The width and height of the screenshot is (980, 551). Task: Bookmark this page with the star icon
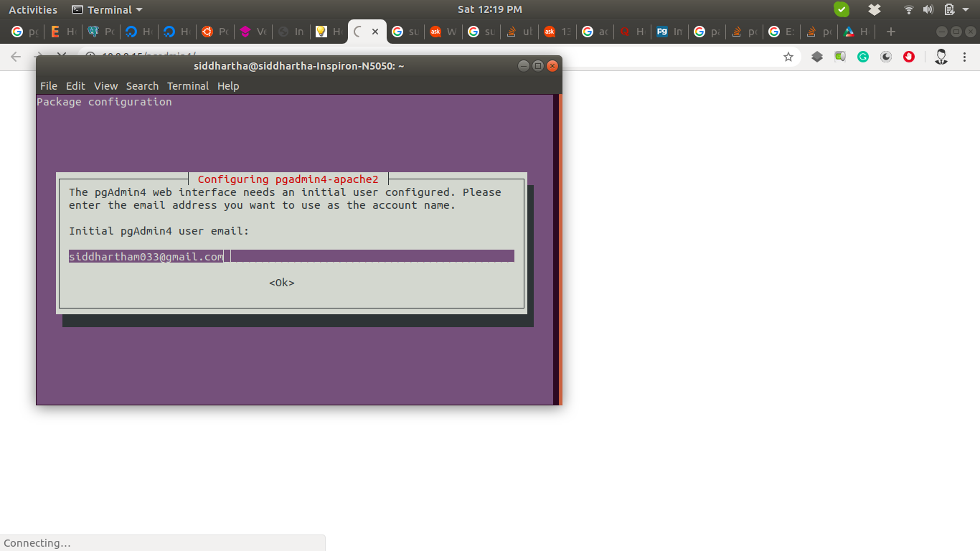click(788, 57)
